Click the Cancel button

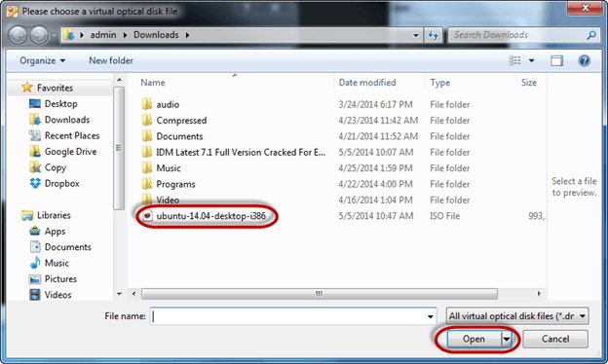[x=555, y=340]
